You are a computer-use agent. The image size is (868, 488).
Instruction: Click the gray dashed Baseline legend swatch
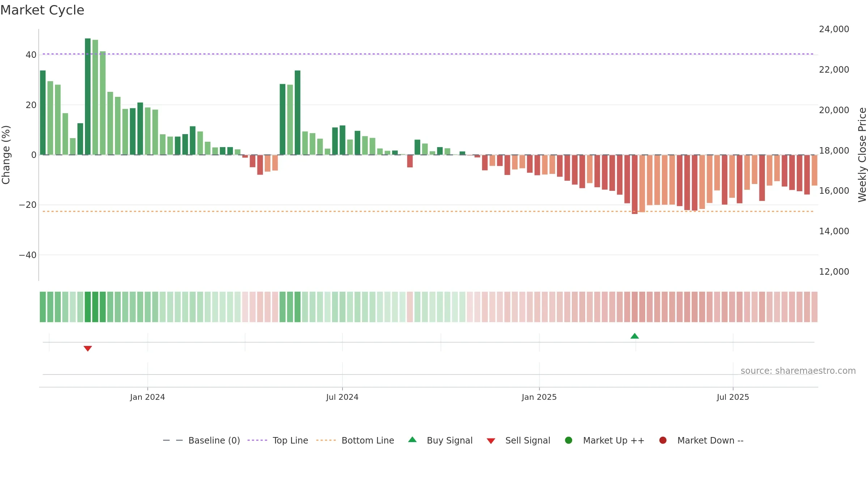(173, 440)
